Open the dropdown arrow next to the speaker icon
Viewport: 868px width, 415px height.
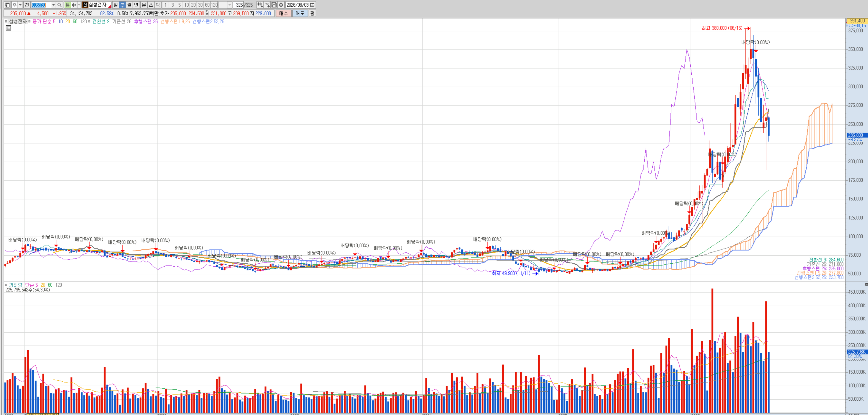(x=79, y=5)
